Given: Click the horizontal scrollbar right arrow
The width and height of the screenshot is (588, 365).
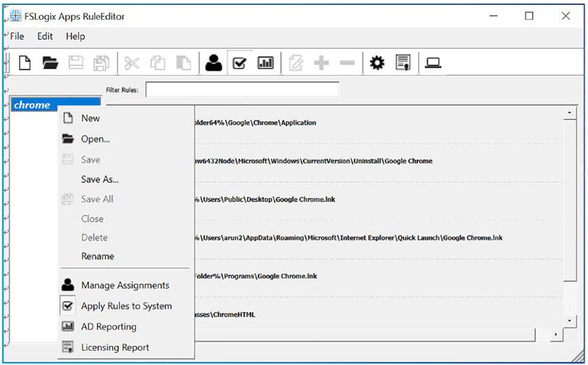Looking at the screenshot, I should (556, 334).
